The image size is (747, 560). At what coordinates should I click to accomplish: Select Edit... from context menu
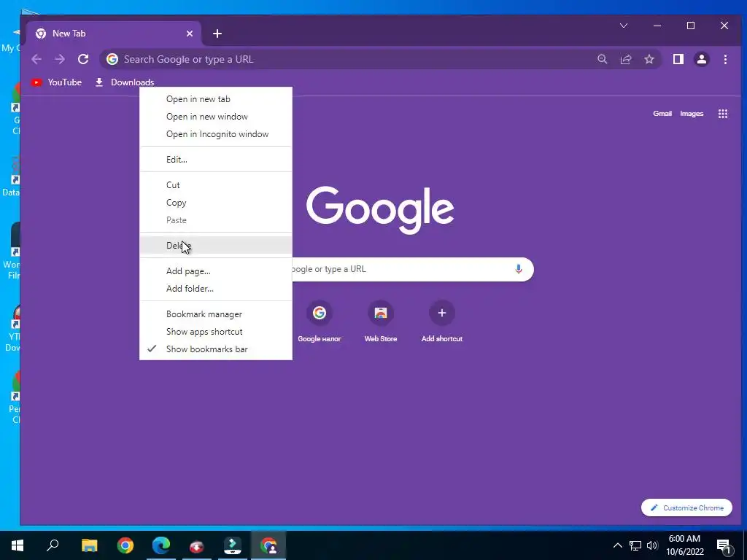(216, 160)
